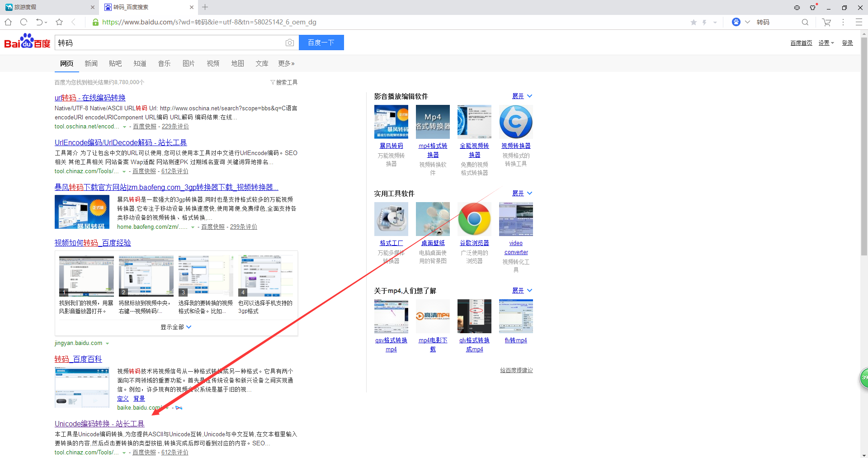Click step 1 thumbnail in 百度经验 result
Viewport: 868px width, 458px height.
pos(86,276)
